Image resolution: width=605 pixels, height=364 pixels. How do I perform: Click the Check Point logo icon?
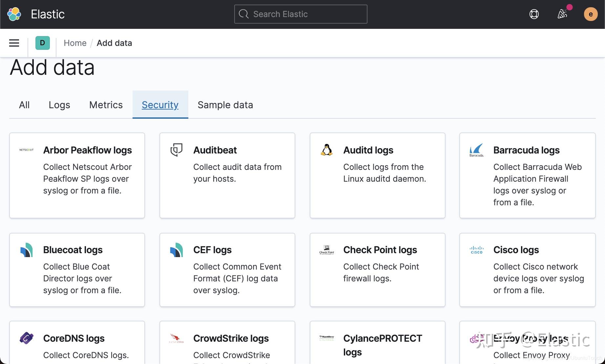(x=326, y=250)
